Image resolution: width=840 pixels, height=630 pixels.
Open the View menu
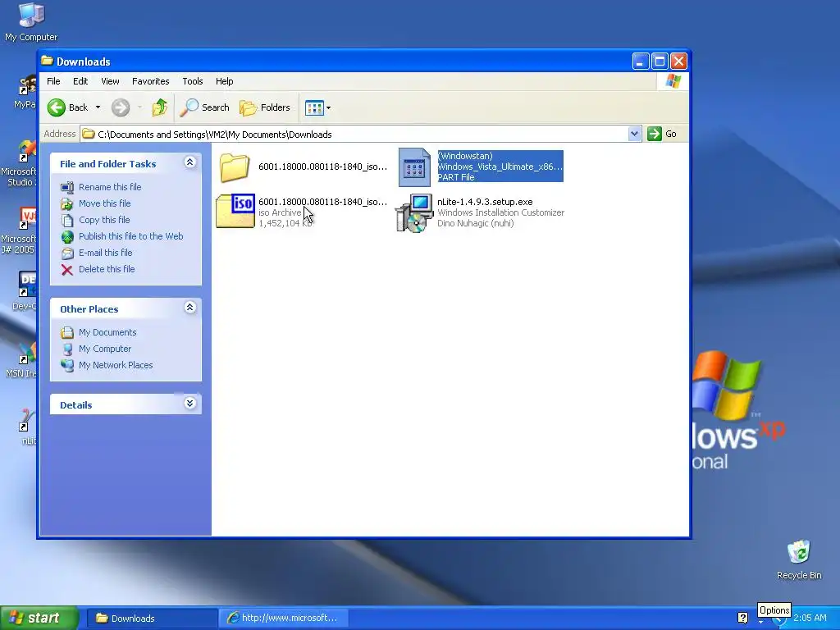(110, 81)
